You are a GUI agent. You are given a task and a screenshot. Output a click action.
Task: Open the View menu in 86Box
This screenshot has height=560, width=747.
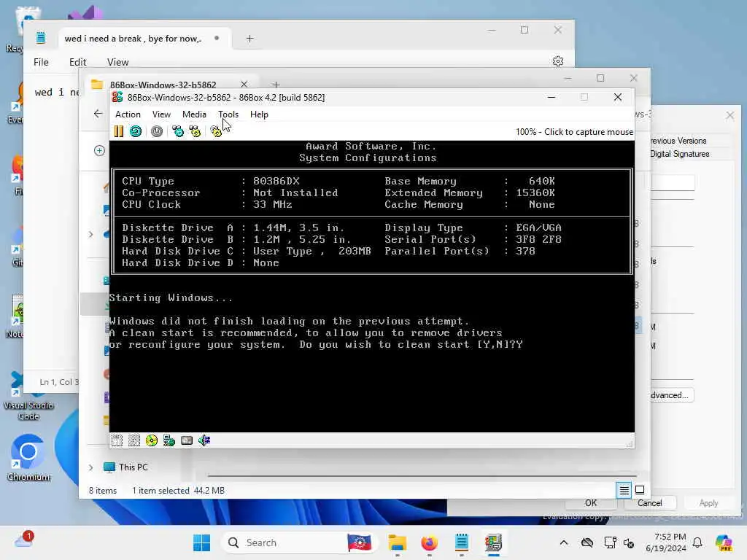point(161,114)
